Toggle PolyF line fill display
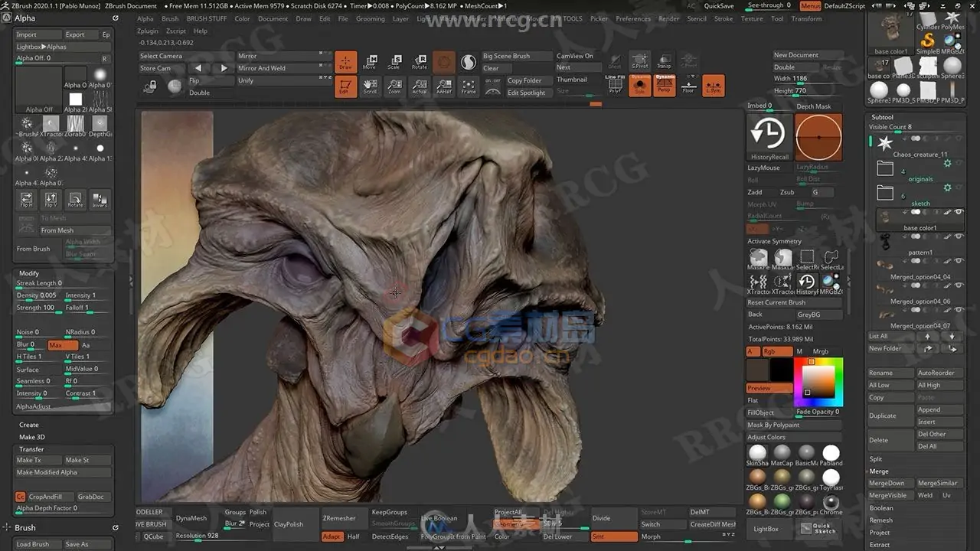This screenshot has width=980, height=551. (x=616, y=86)
